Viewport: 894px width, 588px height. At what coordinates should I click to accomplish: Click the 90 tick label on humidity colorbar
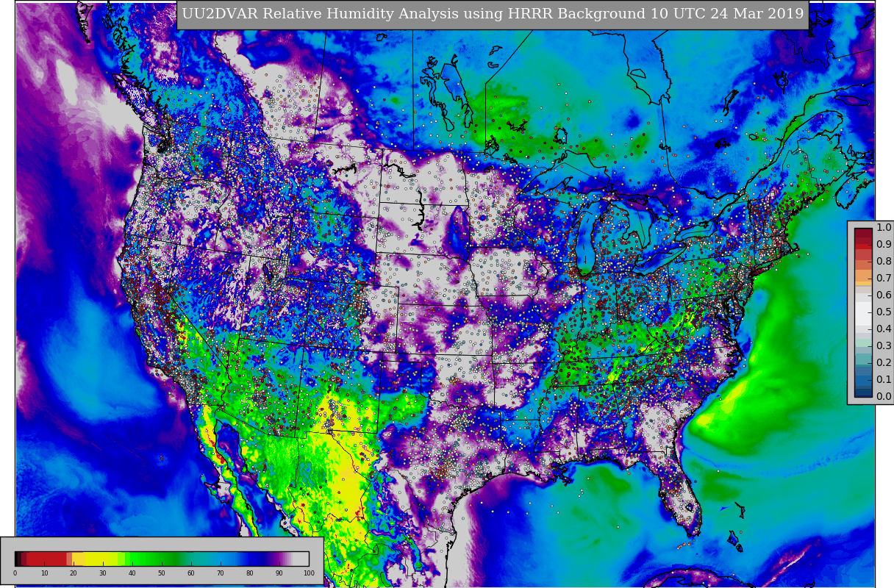[279, 573]
